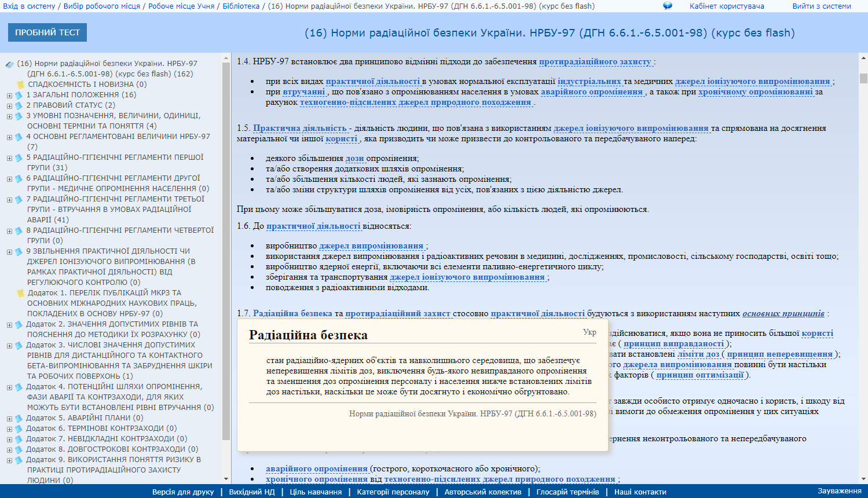Screen dimensions: 868x498
Task: Go to Вибір робочого місця breadcrumb
Action: coord(101,6)
